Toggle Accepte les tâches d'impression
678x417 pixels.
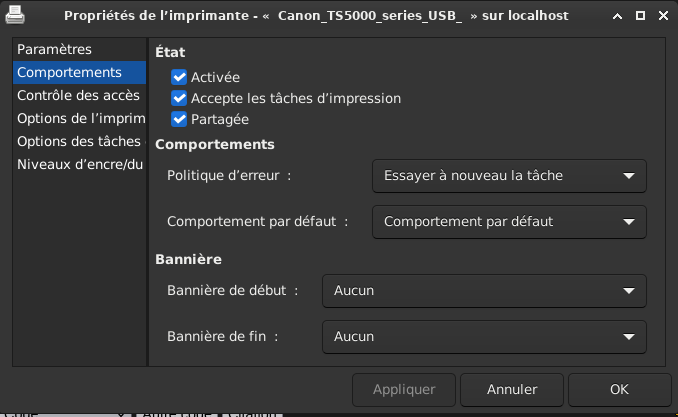coord(180,98)
